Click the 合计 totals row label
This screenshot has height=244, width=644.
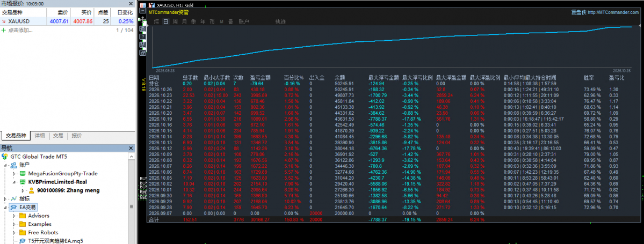coord(154,220)
